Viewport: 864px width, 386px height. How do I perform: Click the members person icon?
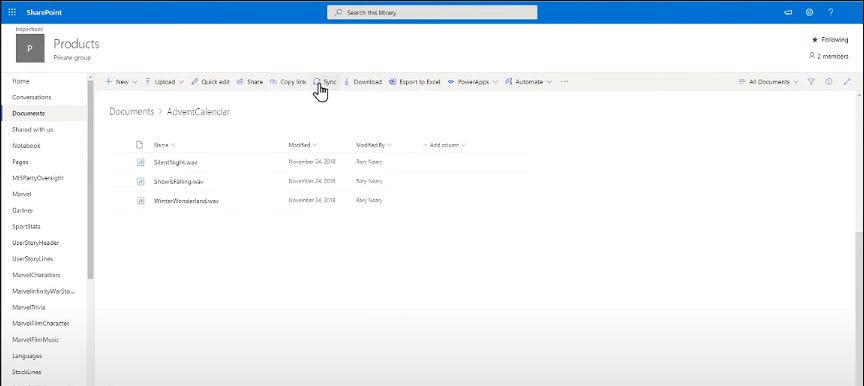point(812,56)
